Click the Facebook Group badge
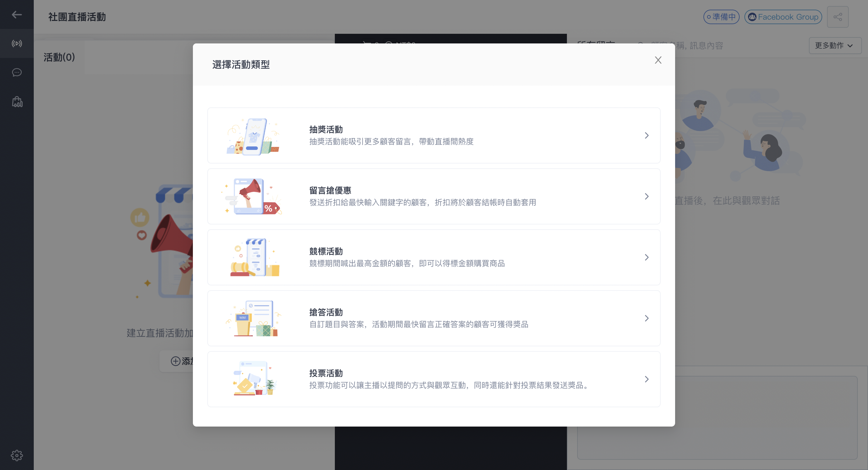This screenshot has height=470, width=868. click(x=783, y=17)
